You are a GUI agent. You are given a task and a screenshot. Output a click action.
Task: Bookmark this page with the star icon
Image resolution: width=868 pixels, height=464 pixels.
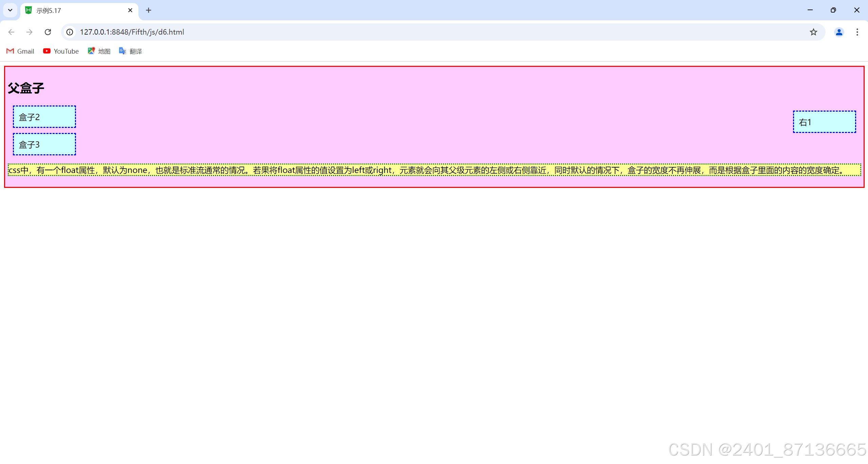(x=813, y=32)
